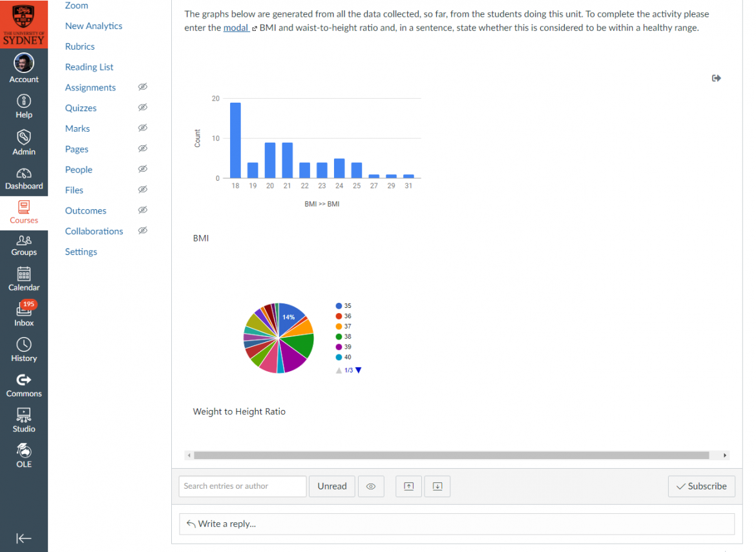Open the Inbox with 195 unread
Screen dimensions: 756x552
pos(24,314)
